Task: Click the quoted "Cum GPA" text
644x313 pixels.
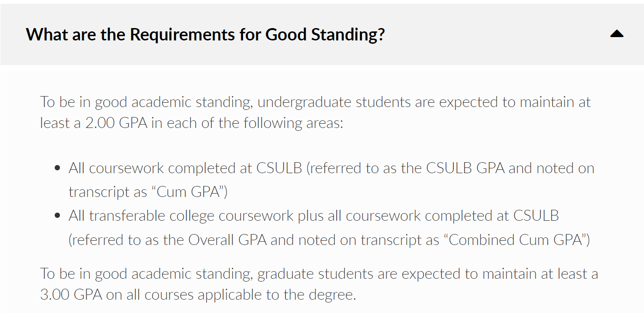Action: tap(189, 192)
